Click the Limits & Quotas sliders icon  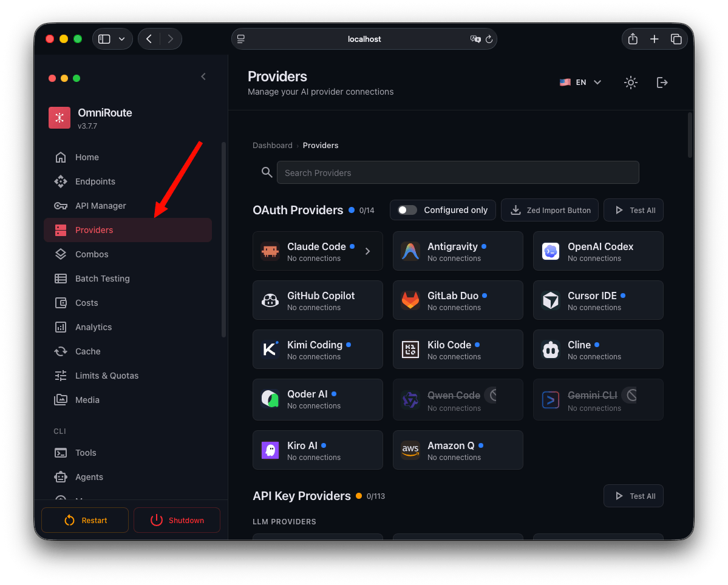click(61, 376)
